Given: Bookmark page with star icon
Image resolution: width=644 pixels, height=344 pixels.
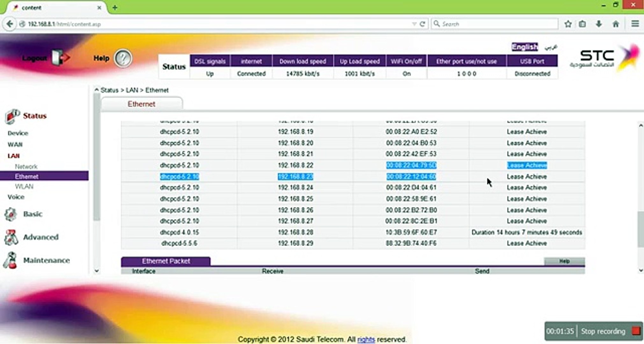Looking at the screenshot, I should (568, 24).
